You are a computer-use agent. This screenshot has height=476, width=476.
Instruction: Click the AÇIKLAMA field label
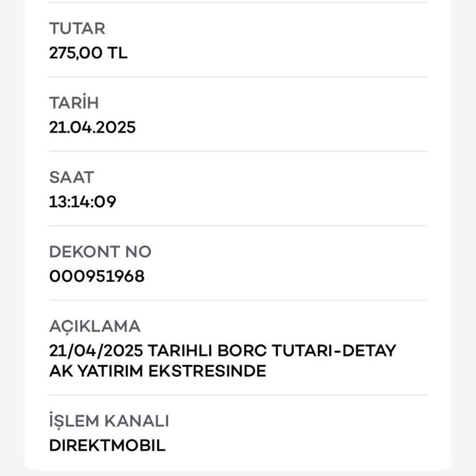(x=95, y=326)
